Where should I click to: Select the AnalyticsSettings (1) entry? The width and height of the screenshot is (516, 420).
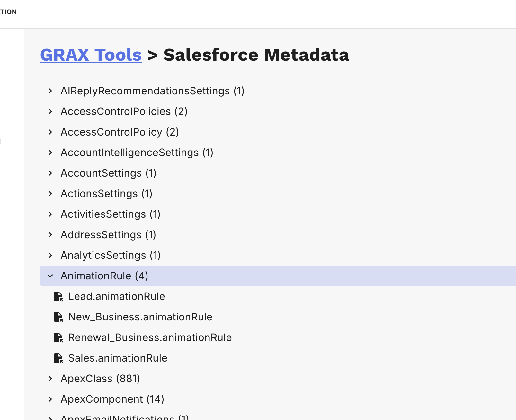click(111, 255)
